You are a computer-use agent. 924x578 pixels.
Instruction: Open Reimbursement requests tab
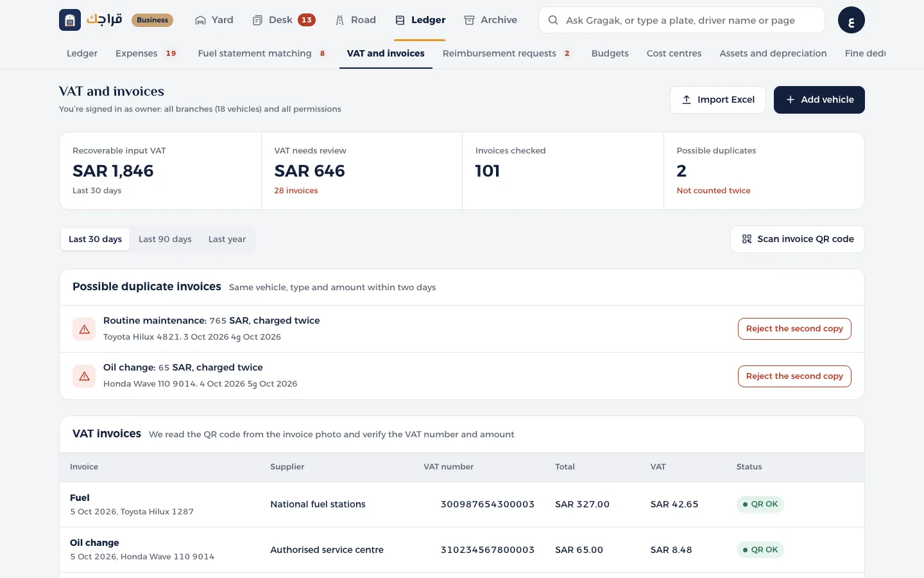[x=506, y=53]
